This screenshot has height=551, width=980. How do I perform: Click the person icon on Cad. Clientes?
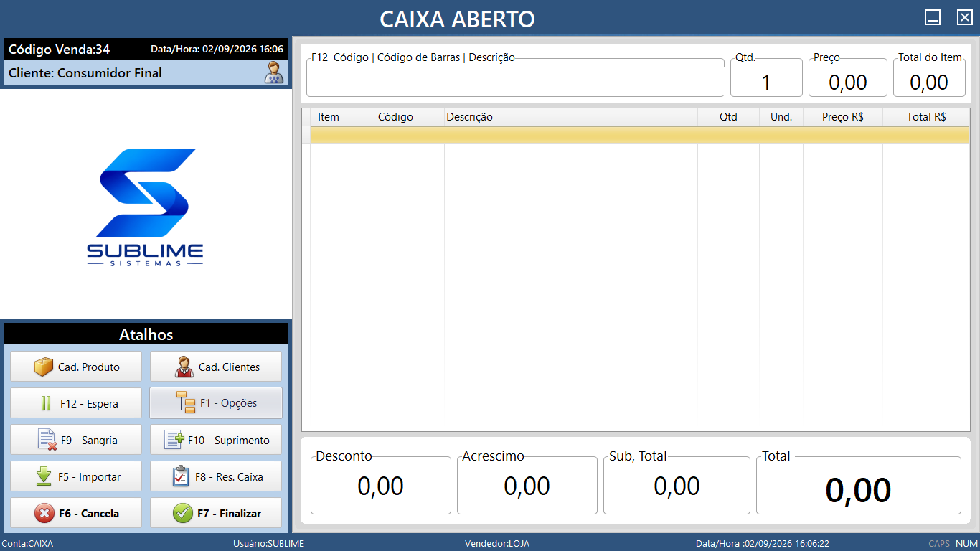point(184,367)
